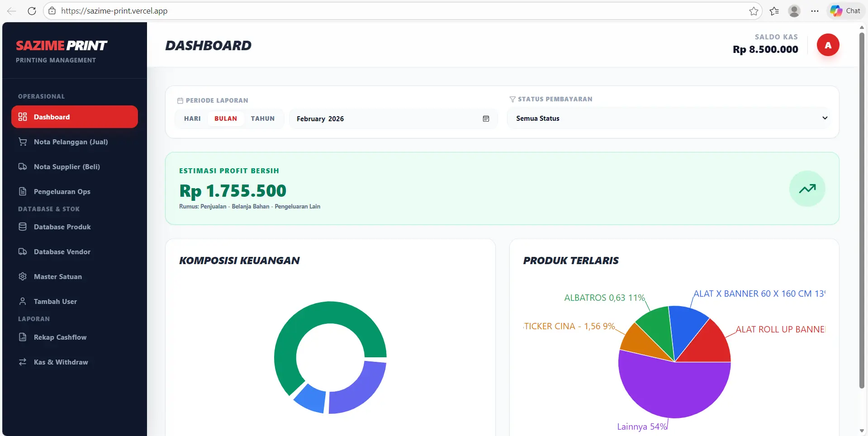Open calendar picker icon in date field
Viewport: 868px width, 436px height.
pos(486,118)
